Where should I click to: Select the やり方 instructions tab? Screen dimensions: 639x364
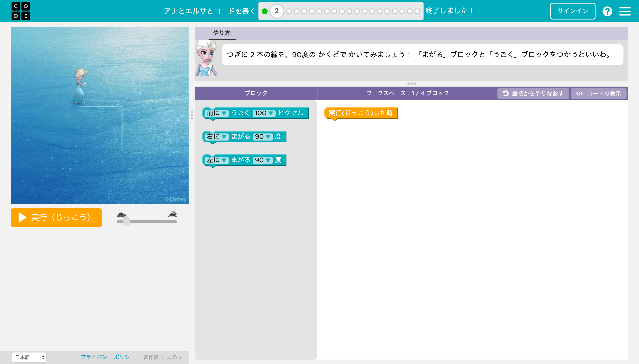(x=222, y=33)
